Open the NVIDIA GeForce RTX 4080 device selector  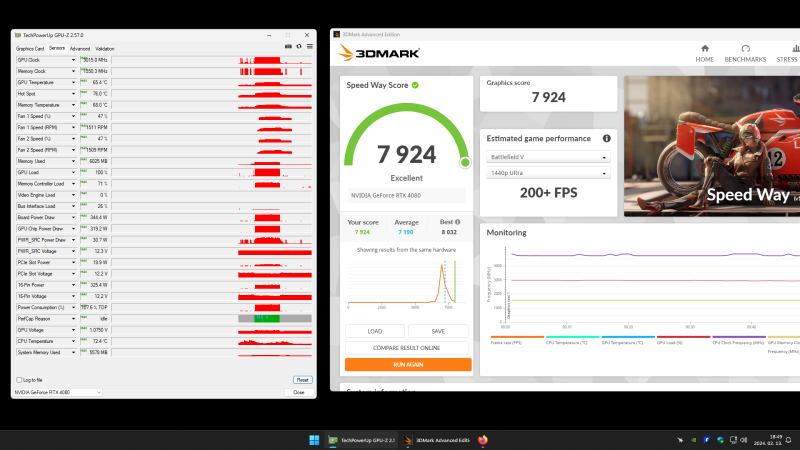tap(57, 392)
